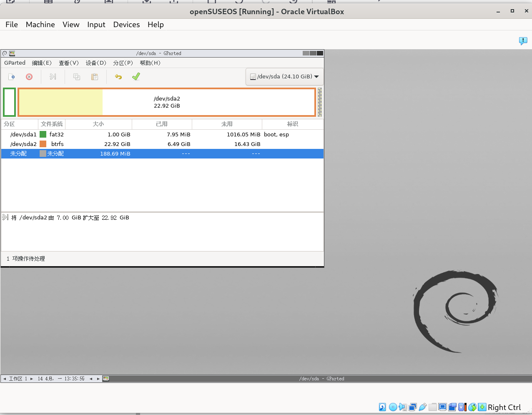The image size is (532, 415).
Task: Switch to next workspace using arrow after 工作区 1
Action: (32, 379)
